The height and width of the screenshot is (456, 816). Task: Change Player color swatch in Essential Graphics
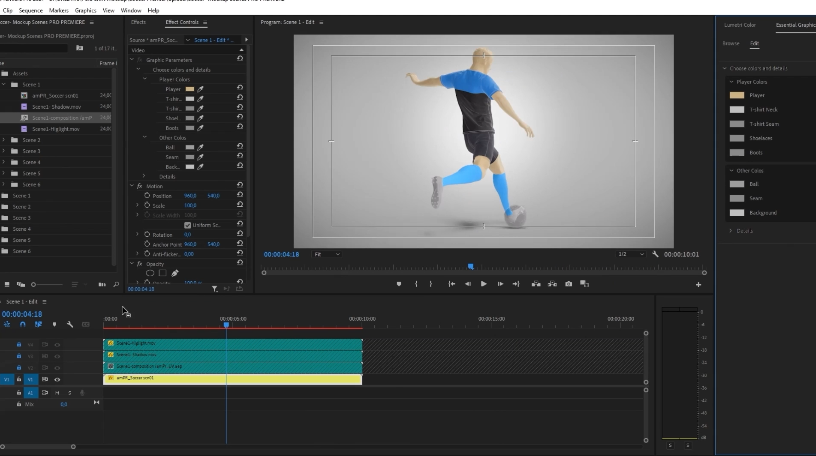(737, 95)
